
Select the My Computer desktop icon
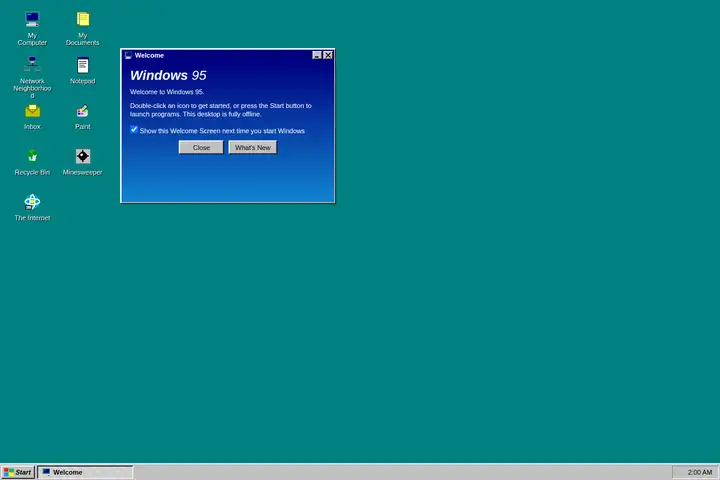point(32,28)
